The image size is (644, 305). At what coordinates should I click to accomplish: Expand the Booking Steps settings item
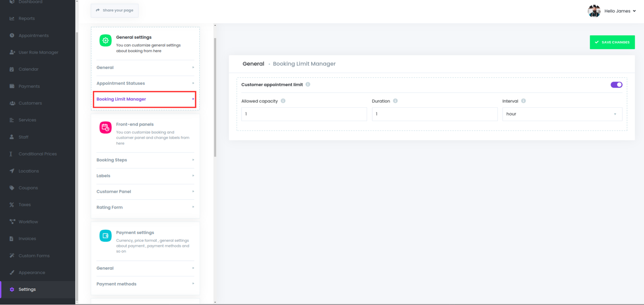click(x=145, y=160)
